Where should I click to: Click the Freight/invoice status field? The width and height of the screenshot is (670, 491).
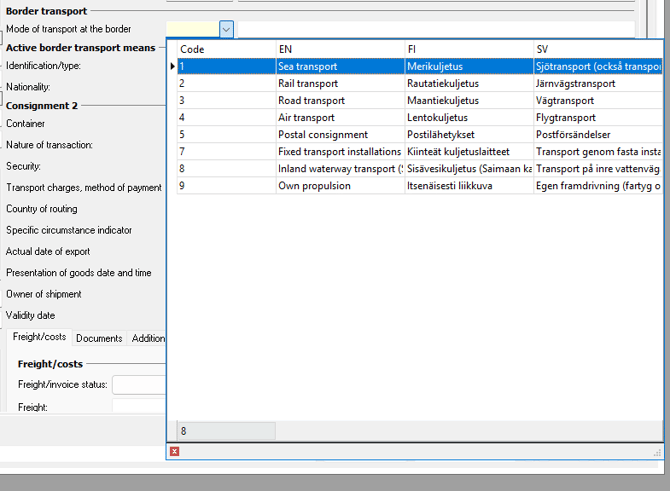(138, 385)
